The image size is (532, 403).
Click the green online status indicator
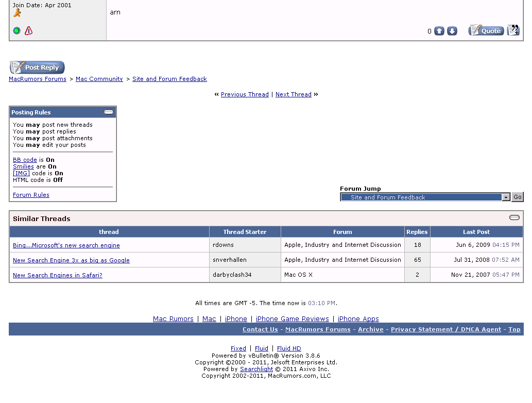16,31
